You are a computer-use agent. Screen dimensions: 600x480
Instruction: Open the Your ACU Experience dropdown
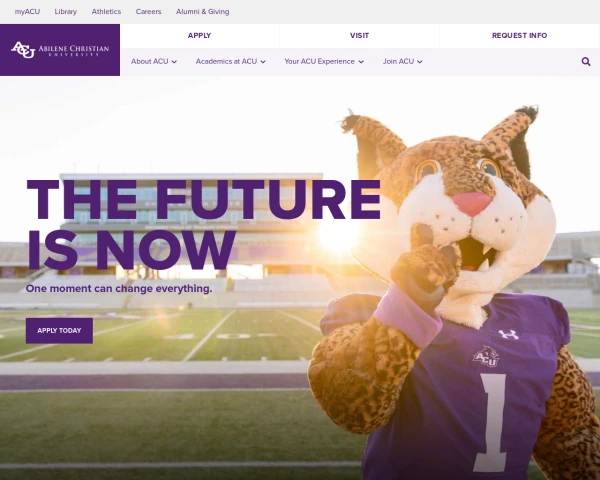[324, 62]
